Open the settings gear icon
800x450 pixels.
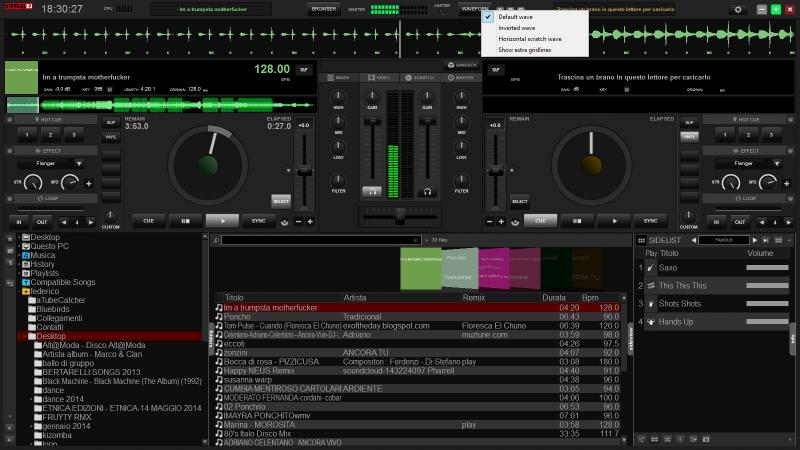tap(739, 8)
